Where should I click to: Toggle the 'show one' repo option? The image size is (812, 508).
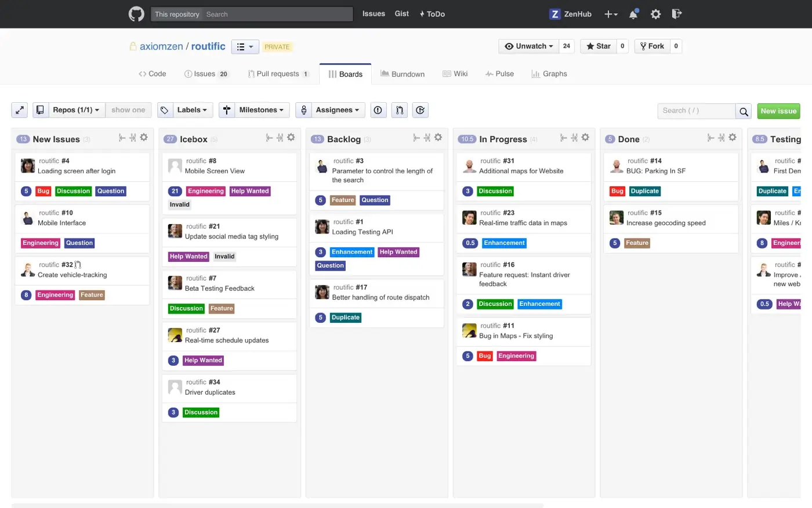[x=128, y=110]
